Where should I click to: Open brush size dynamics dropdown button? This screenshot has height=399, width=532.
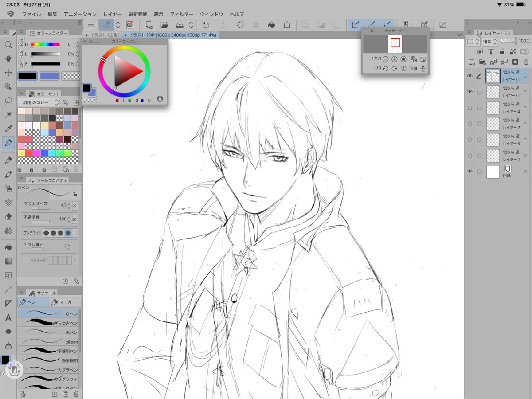point(75,206)
